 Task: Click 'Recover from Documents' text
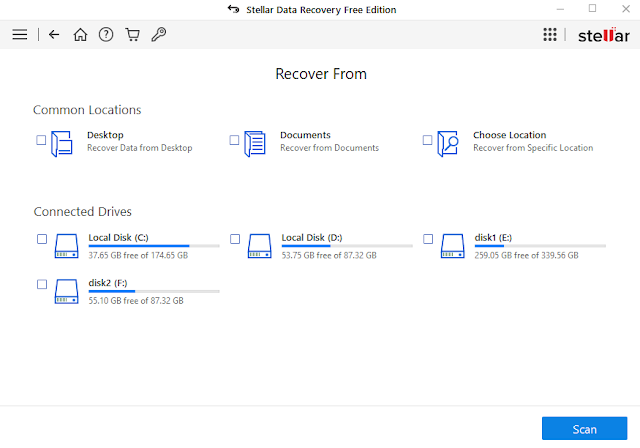click(x=329, y=148)
